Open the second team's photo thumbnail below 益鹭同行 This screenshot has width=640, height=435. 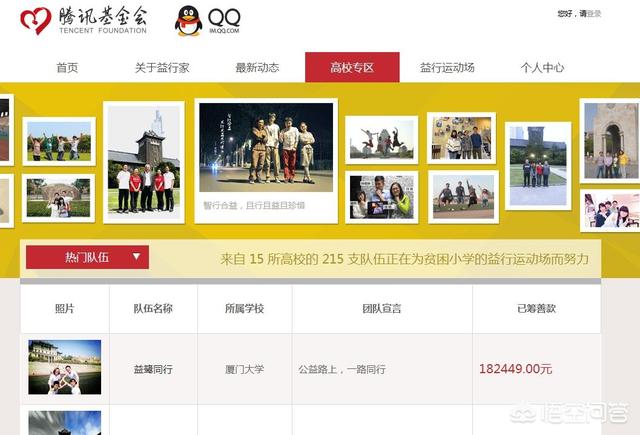pos(65,423)
